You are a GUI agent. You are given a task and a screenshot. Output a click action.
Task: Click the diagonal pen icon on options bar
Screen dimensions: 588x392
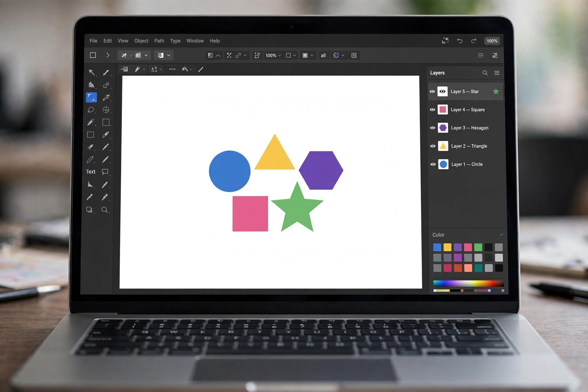click(201, 70)
